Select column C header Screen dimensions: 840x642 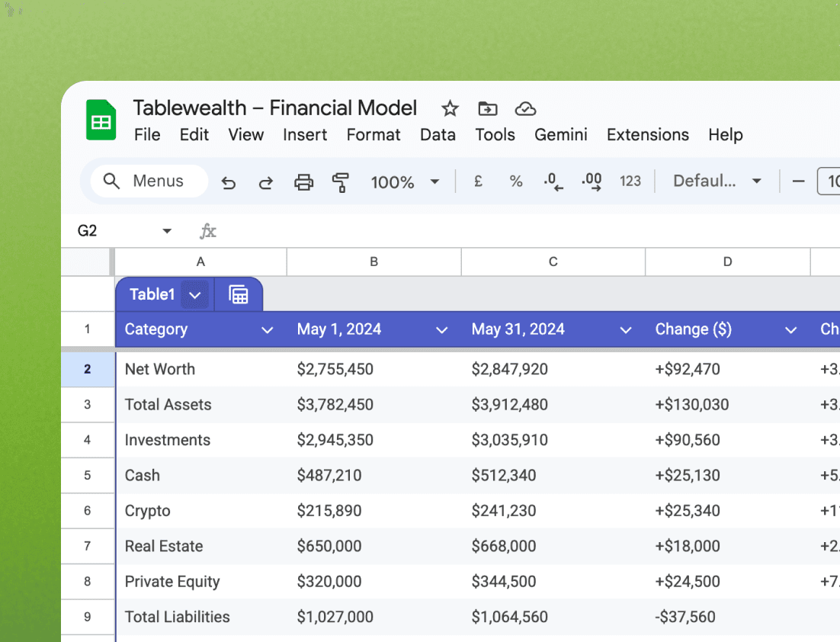click(553, 262)
